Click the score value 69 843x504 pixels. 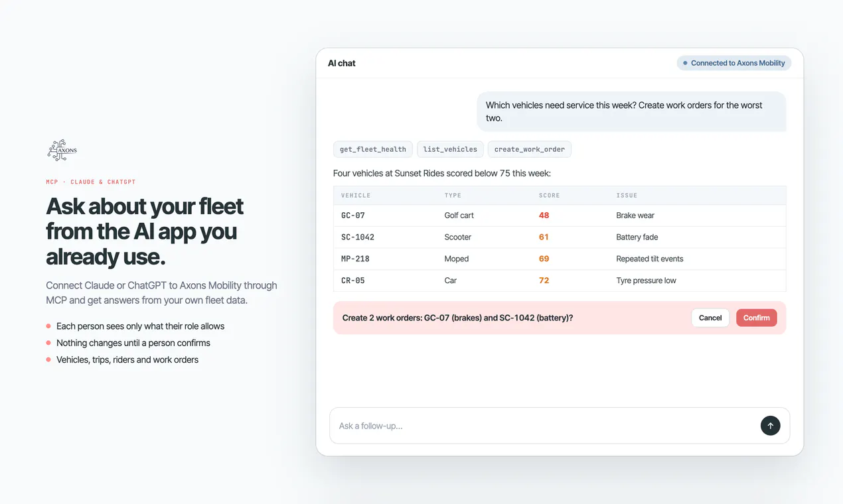[x=544, y=259]
